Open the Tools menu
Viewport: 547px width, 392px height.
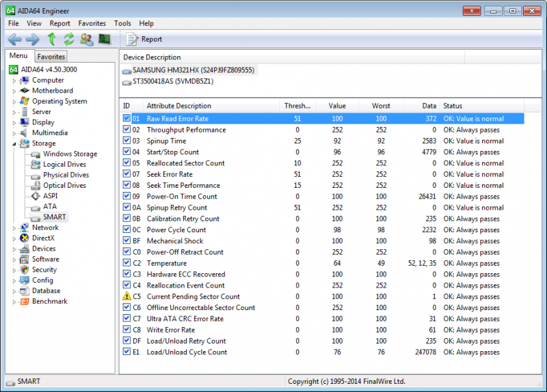[122, 23]
